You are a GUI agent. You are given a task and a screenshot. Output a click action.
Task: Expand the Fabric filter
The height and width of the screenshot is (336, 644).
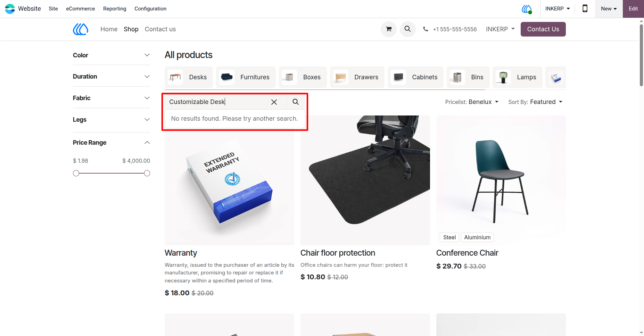(x=111, y=98)
